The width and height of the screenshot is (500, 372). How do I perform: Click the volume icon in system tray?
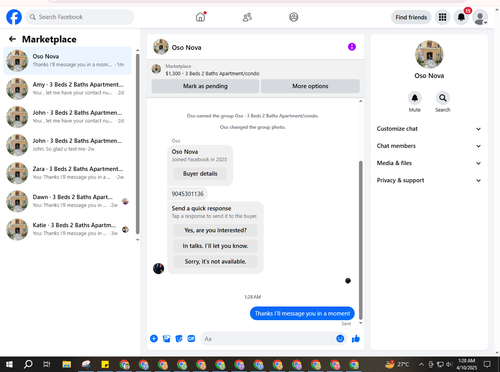pos(449,364)
